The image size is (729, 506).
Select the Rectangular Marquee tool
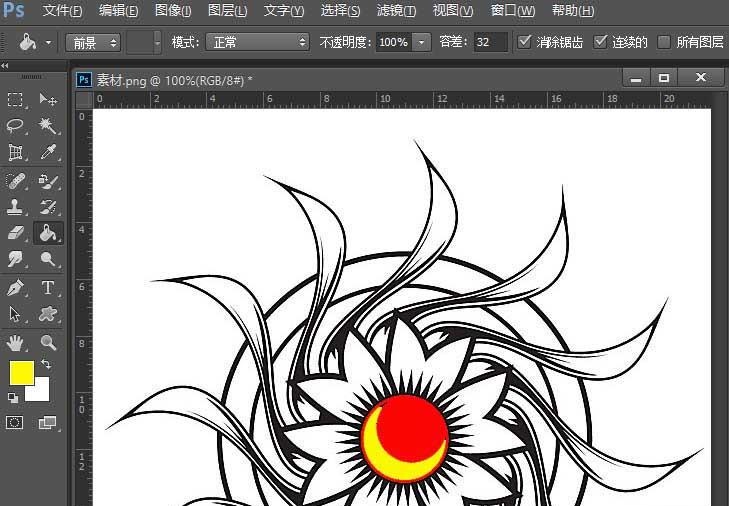[x=15, y=100]
